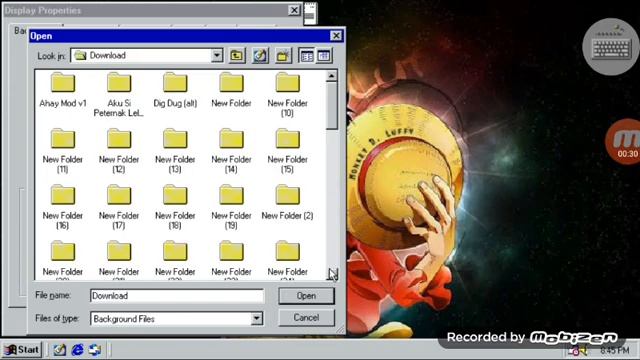Switch to Details view

click(x=324, y=56)
